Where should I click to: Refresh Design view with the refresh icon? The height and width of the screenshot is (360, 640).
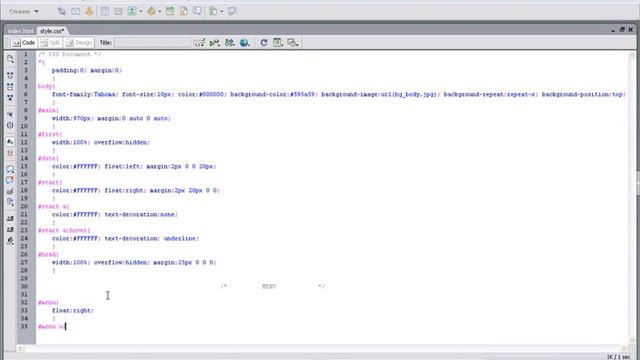click(264, 42)
